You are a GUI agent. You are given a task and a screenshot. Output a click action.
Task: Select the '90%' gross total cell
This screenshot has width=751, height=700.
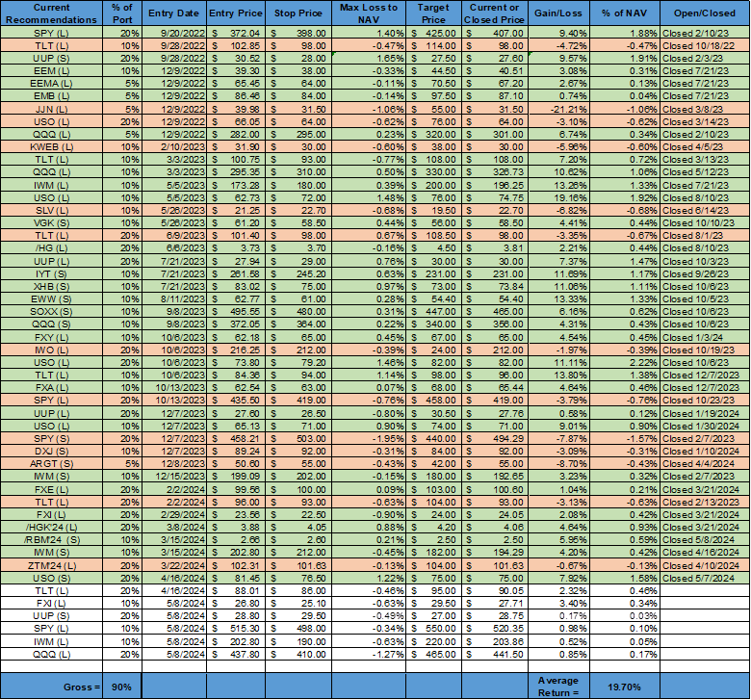121,687
